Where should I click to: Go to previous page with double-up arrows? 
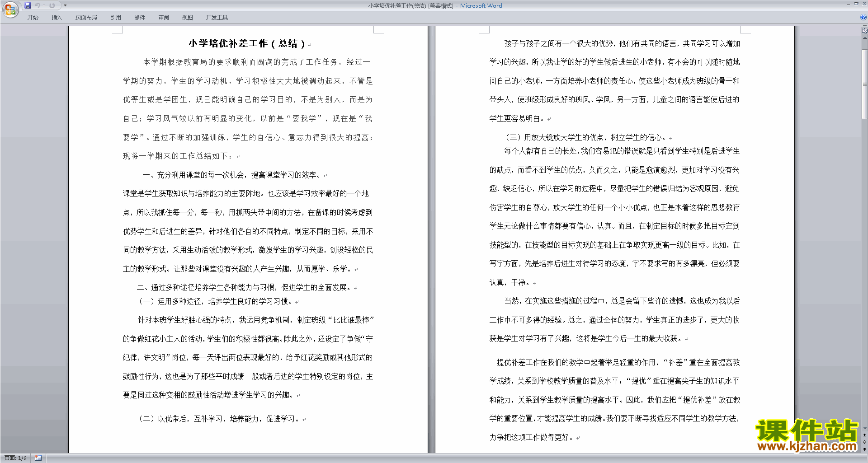(865, 435)
